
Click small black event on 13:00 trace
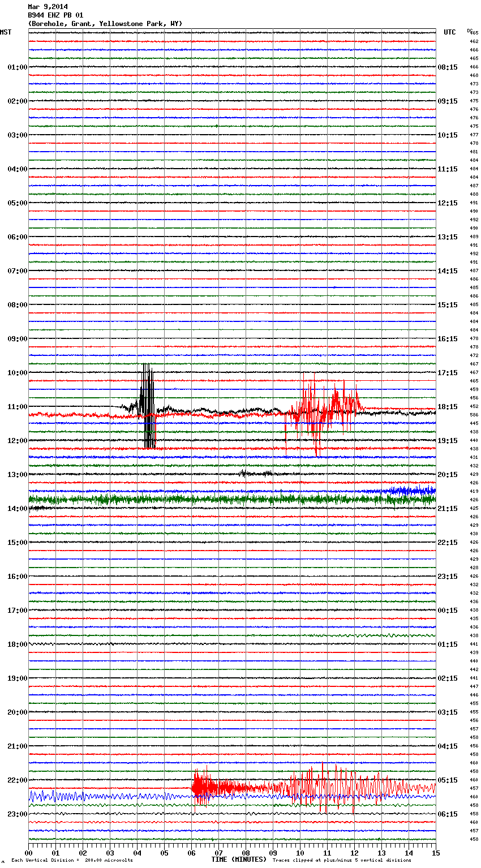click(x=255, y=474)
